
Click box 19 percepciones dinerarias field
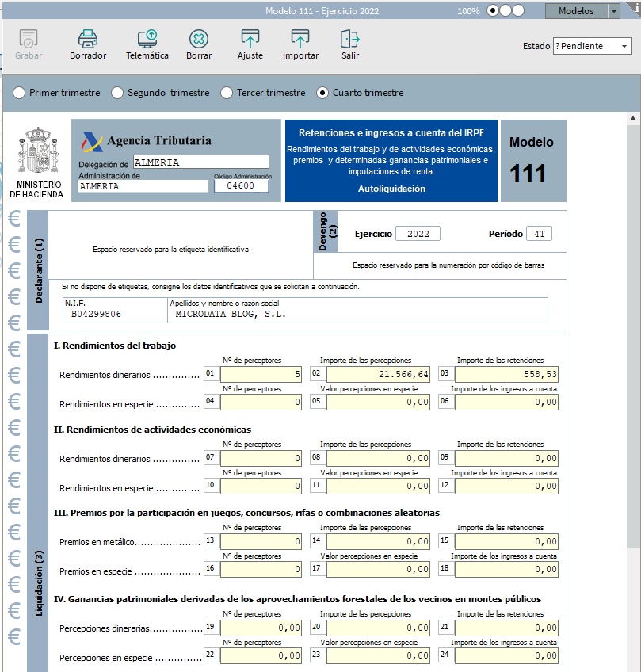pyautogui.click(x=261, y=628)
